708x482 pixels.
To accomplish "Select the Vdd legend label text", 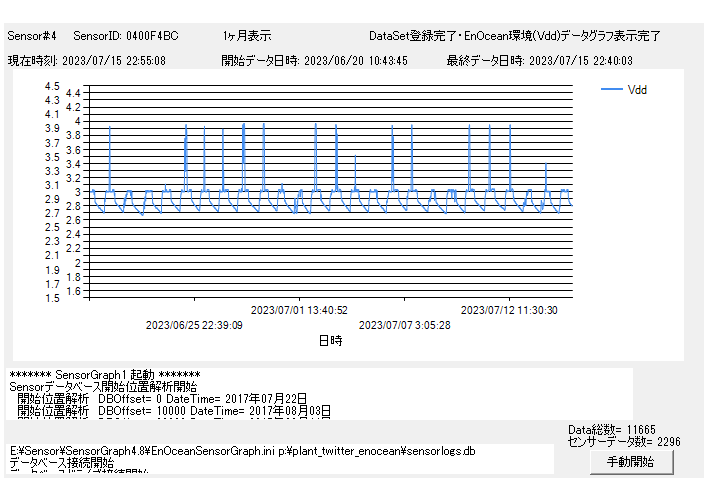I will [x=637, y=90].
